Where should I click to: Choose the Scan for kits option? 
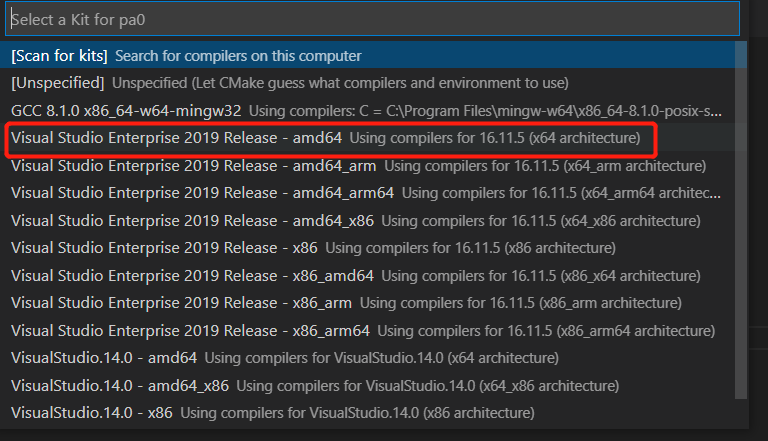coord(373,55)
